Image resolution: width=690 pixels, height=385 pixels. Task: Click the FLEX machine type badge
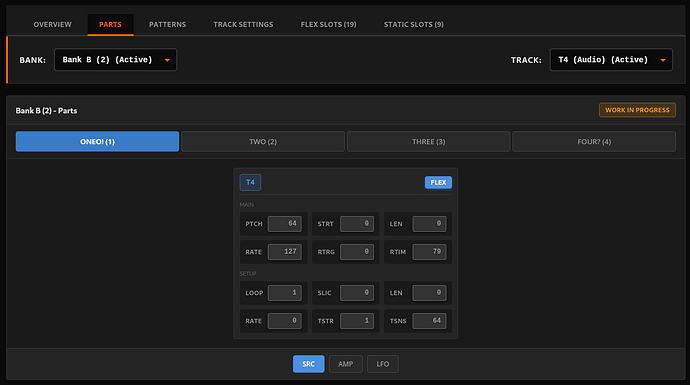tap(438, 182)
